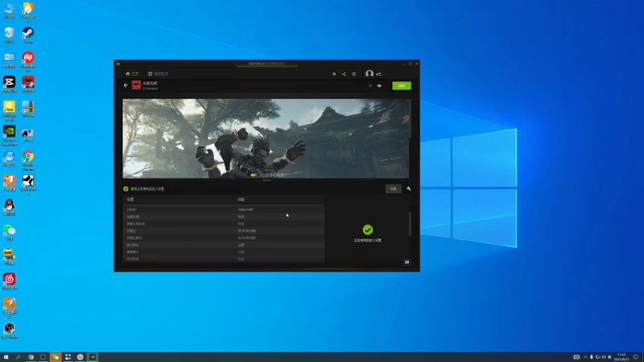Click the game's red thumbnail icon
644x362 pixels.
[x=136, y=85]
